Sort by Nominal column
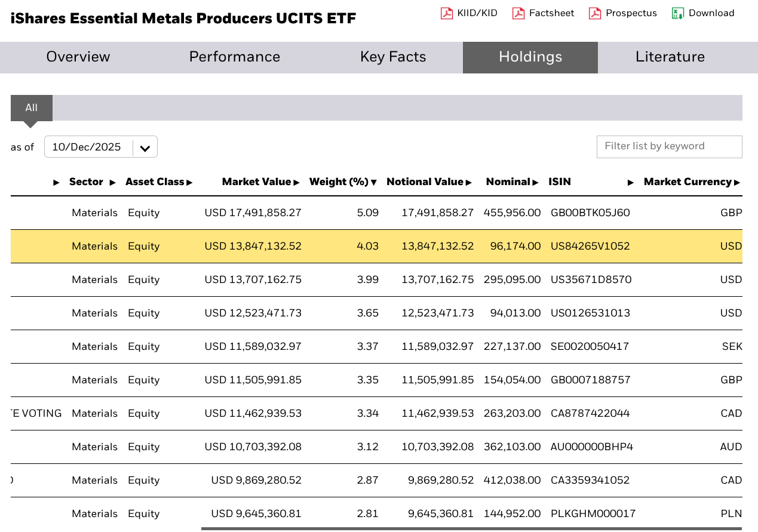Viewport: 758px width, 532px height. (513, 182)
